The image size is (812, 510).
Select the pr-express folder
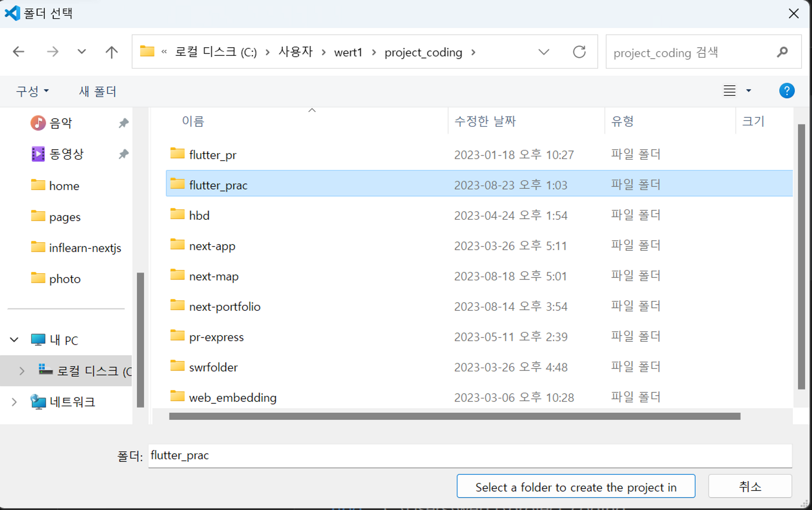(x=216, y=337)
